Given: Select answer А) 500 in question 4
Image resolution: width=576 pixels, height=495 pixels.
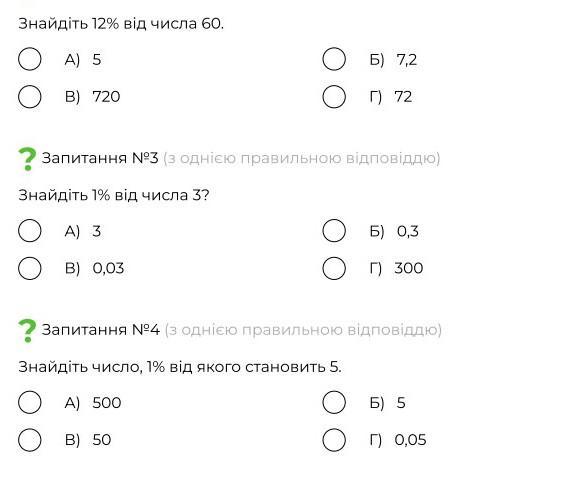Looking at the screenshot, I should point(29,402).
